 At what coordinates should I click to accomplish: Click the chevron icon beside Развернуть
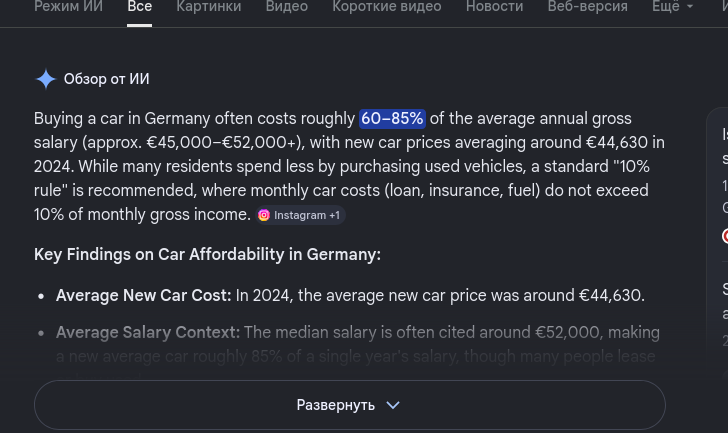pyautogui.click(x=393, y=405)
